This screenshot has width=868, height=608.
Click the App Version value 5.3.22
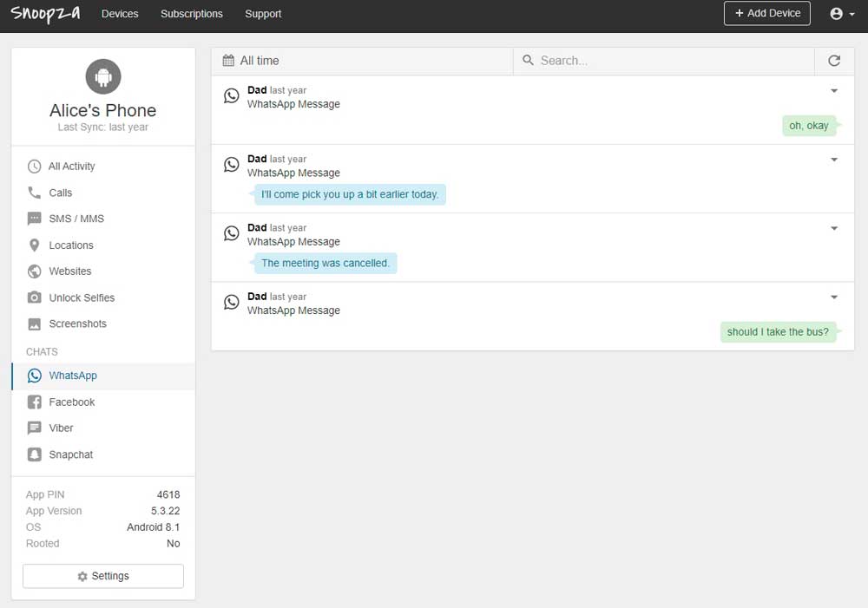click(166, 511)
